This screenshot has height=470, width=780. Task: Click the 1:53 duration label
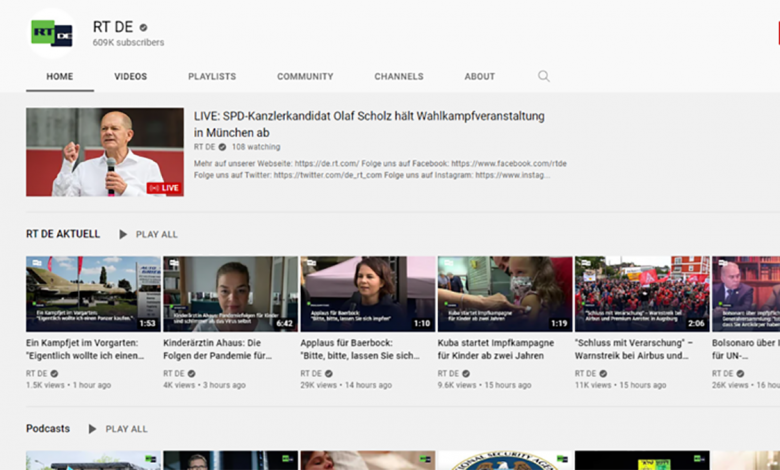(147, 323)
